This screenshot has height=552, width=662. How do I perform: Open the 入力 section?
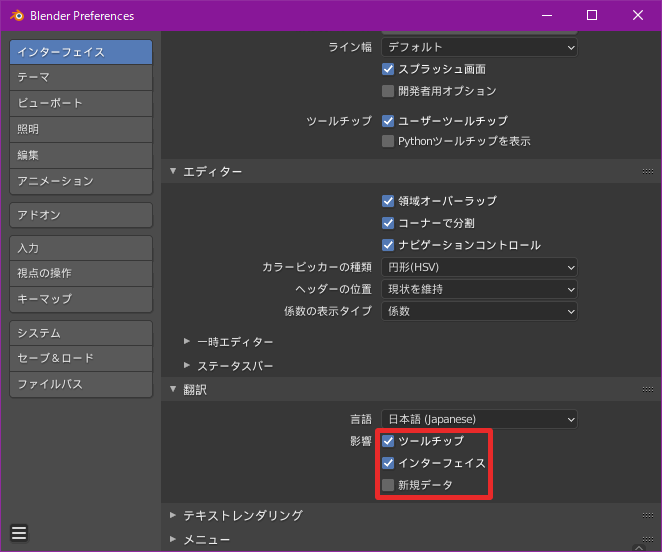click(x=81, y=248)
